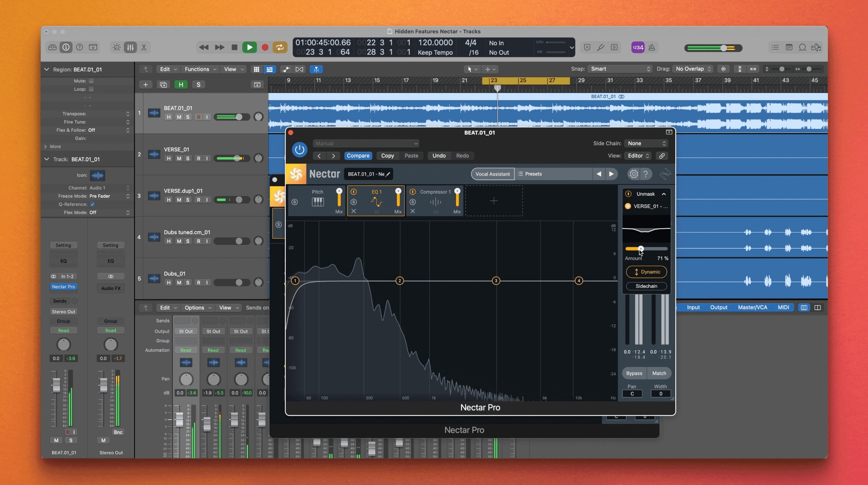
Task: Click the Vocal Assistant button
Action: click(x=493, y=174)
